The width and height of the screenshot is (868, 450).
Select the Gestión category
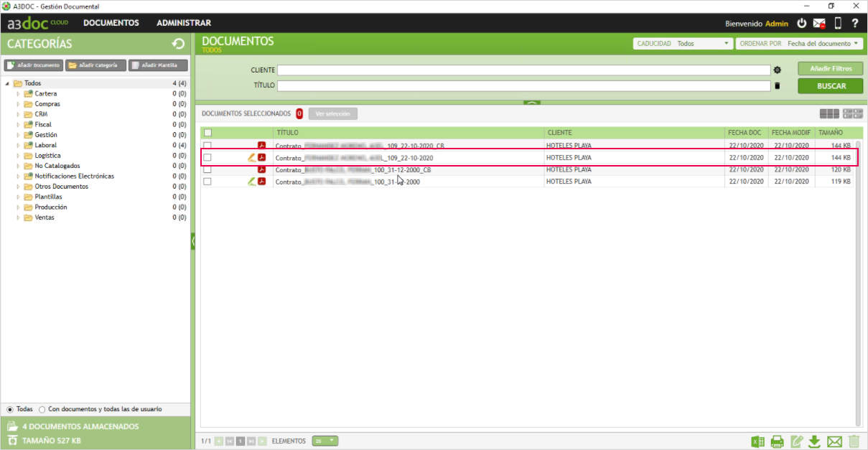coord(46,135)
